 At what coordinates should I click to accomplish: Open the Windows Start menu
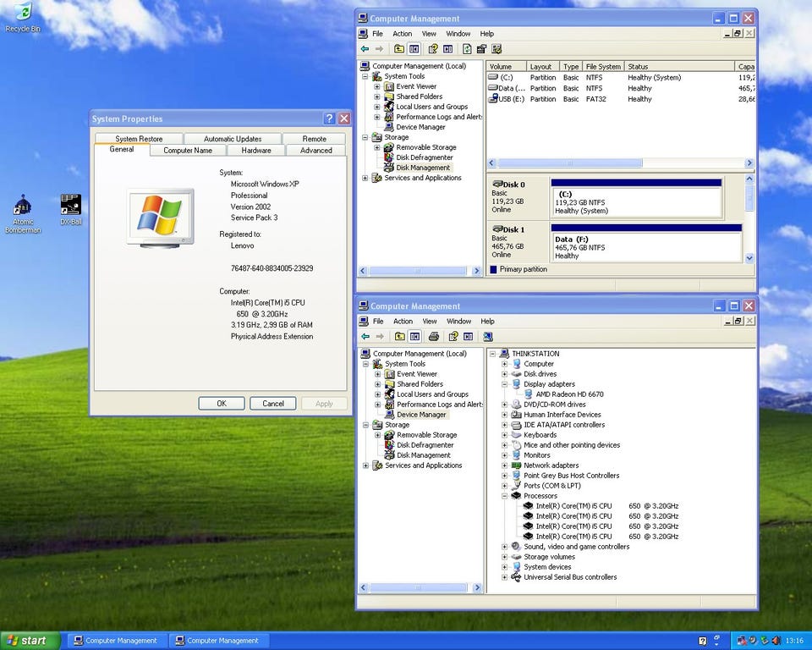tap(30, 641)
